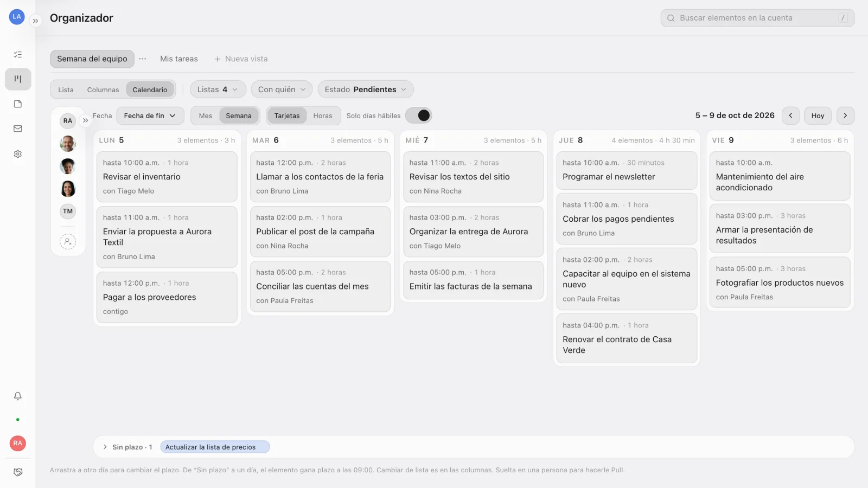Select the Calendario layout tab
The height and width of the screenshot is (488, 868).
tap(150, 90)
